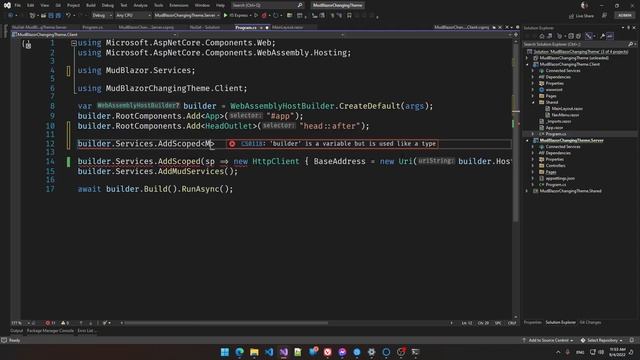Screen dimensions: 640x360
Task: Toggle Solution Explorer preview selected items
Action: [x=610, y=36]
